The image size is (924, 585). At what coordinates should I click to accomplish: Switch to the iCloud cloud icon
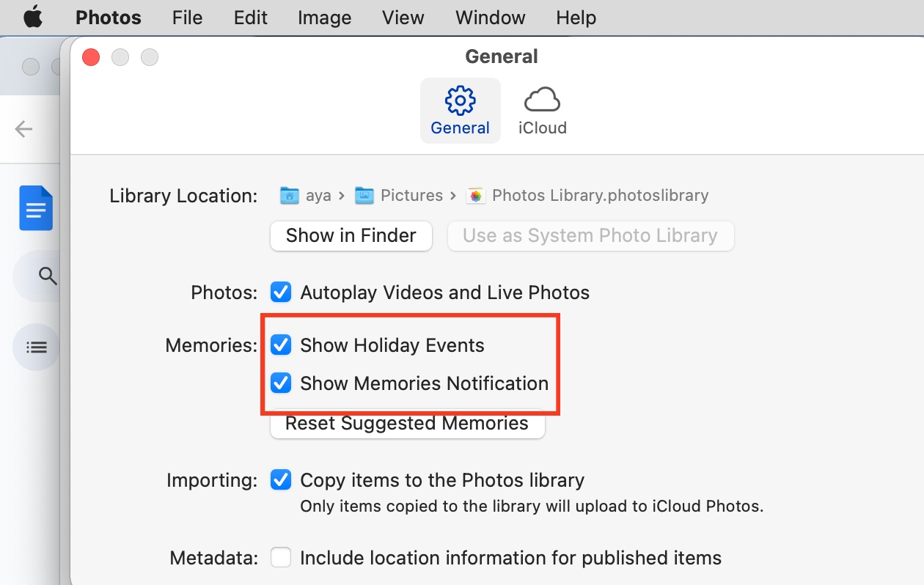[542, 100]
